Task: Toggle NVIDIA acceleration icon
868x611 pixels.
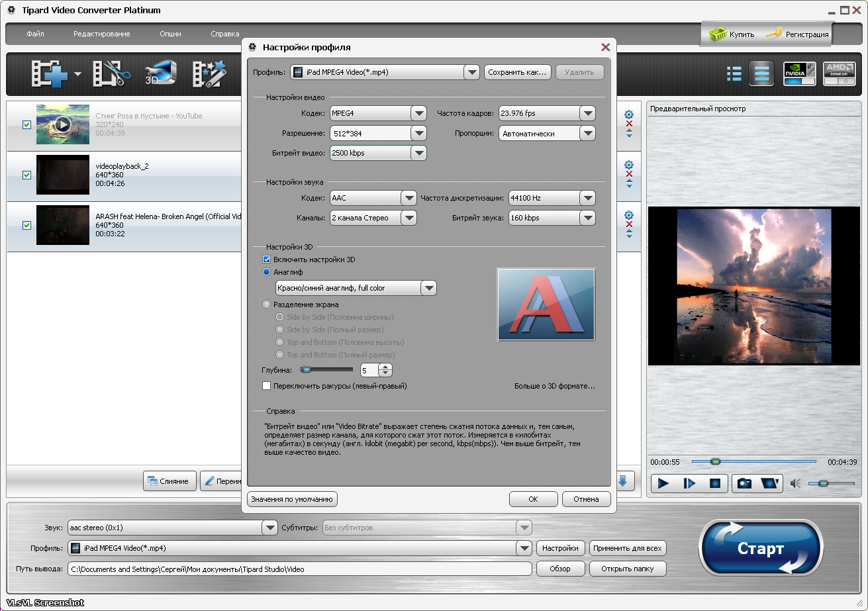Action: click(800, 73)
